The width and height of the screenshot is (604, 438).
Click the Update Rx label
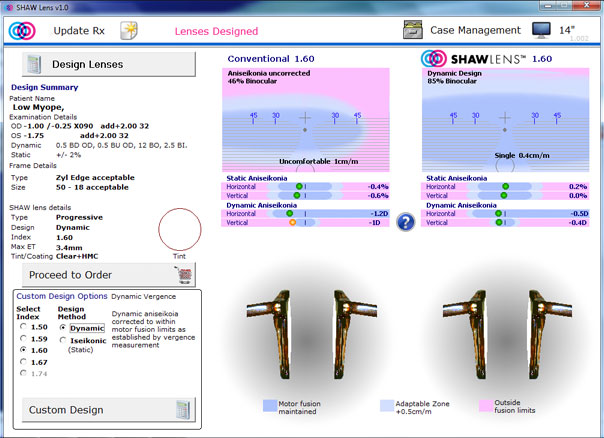pos(79,31)
